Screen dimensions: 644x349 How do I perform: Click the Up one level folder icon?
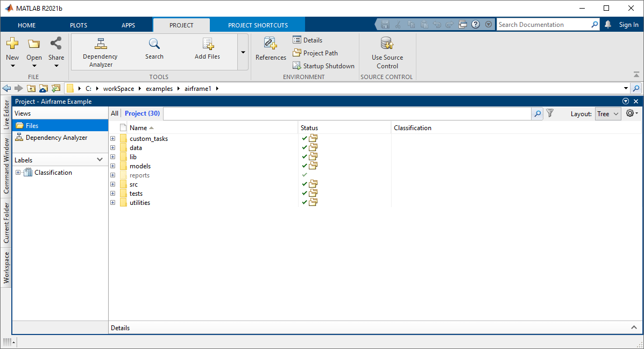coord(31,88)
